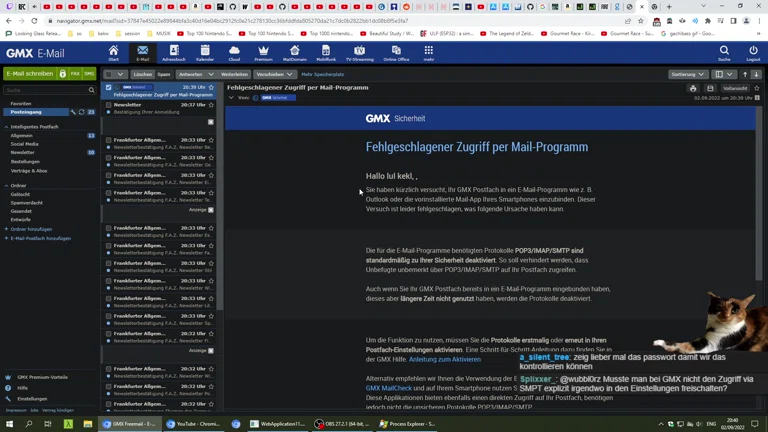Toggle the select-all checkbox in mail toolbar
This screenshot has width=768, height=432.
(109, 74)
